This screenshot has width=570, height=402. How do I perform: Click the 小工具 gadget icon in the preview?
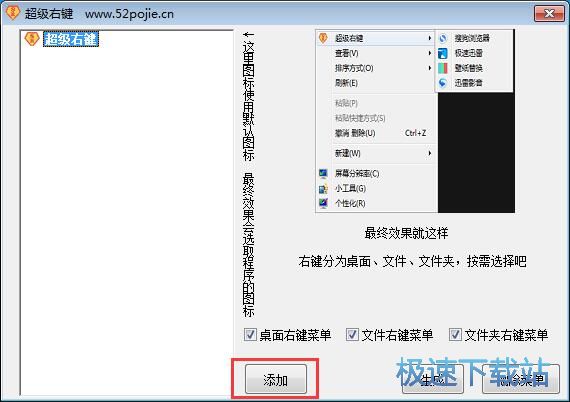click(x=323, y=188)
